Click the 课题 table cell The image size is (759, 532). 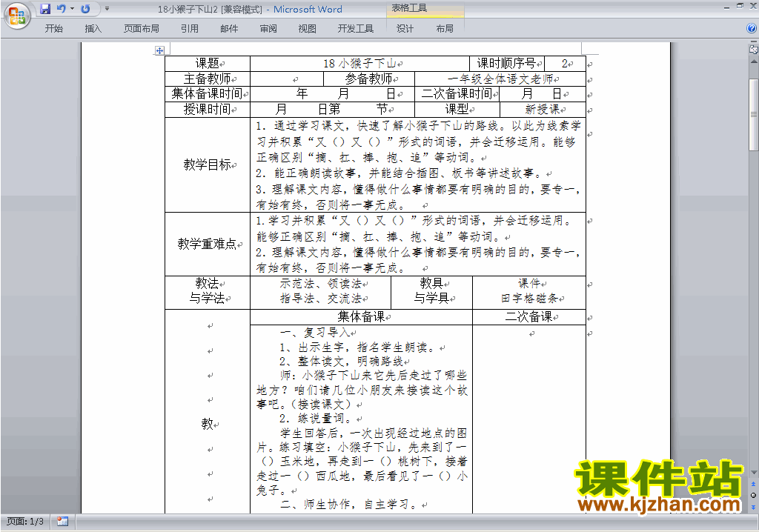point(208,64)
